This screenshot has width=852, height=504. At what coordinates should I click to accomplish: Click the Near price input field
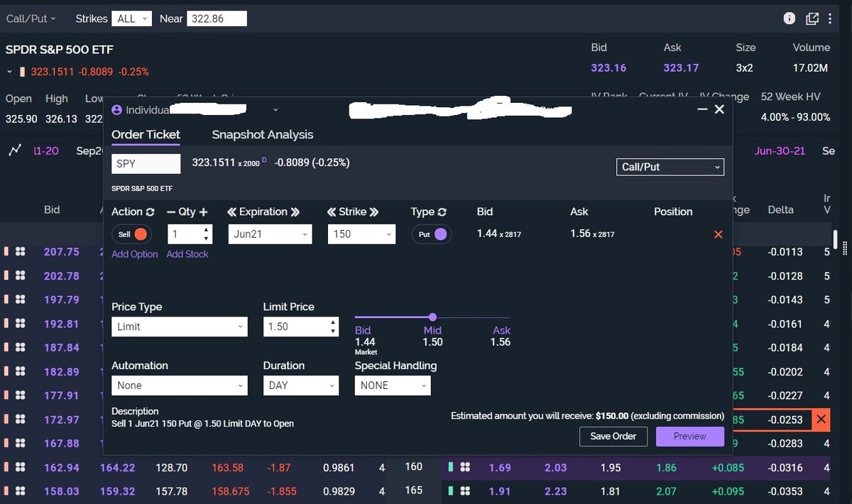[x=217, y=18]
